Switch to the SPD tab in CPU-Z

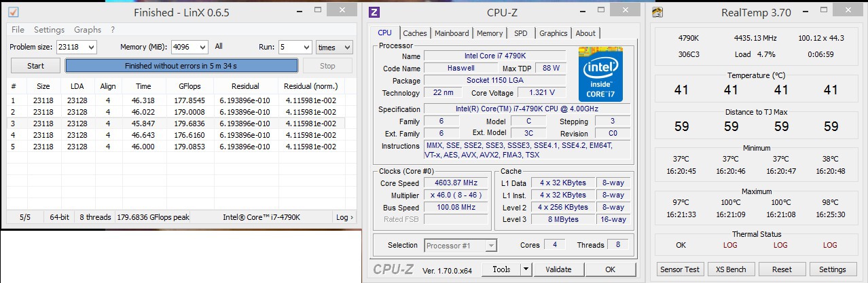[521, 33]
